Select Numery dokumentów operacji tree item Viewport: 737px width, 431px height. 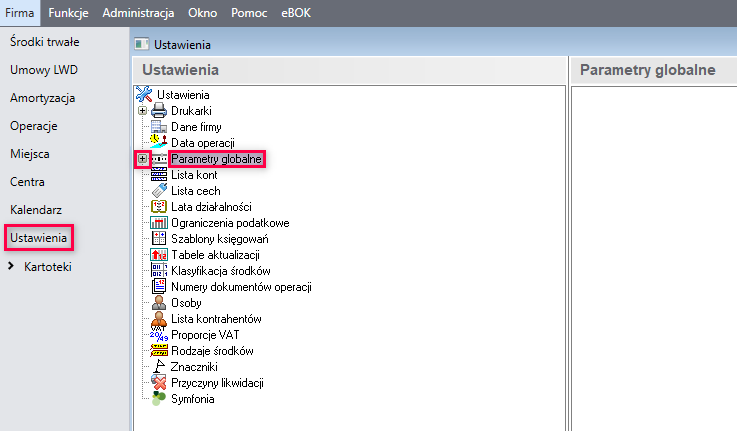click(x=241, y=287)
